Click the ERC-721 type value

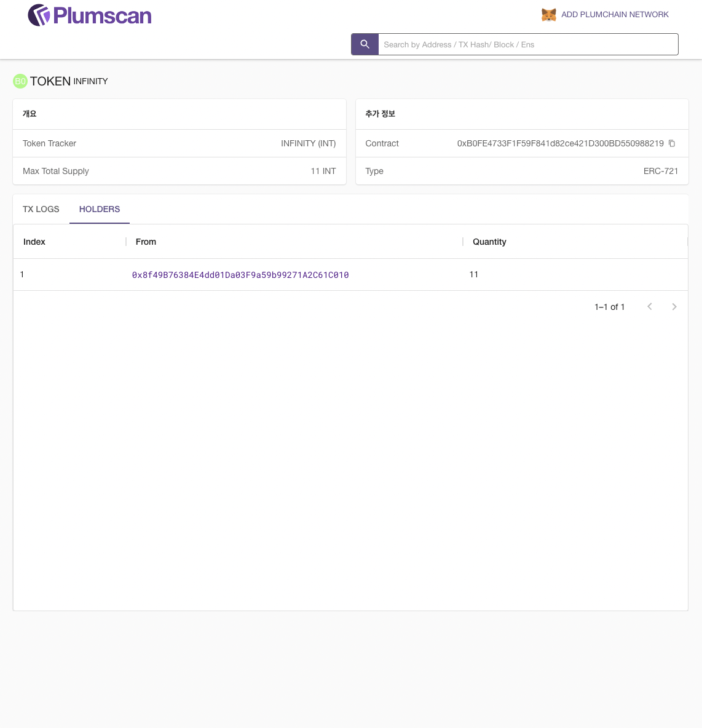coord(660,171)
